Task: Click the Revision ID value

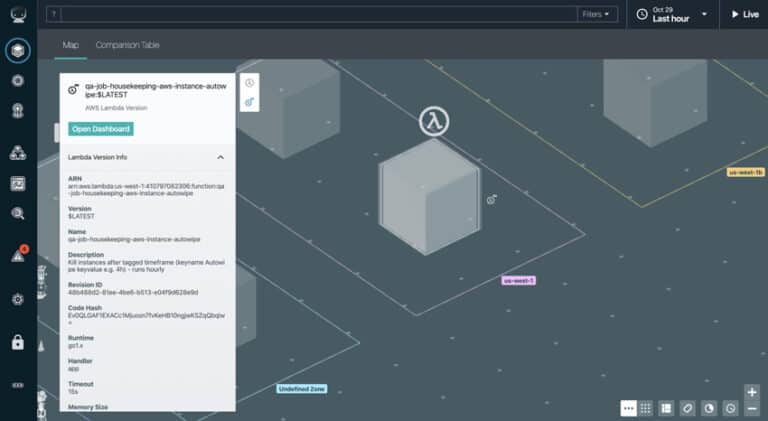Action: [133, 292]
